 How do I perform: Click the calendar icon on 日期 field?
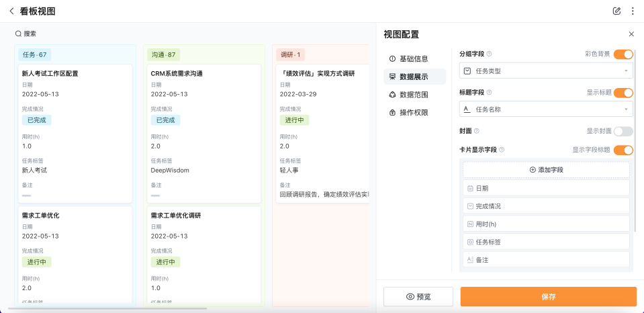pos(471,188)
